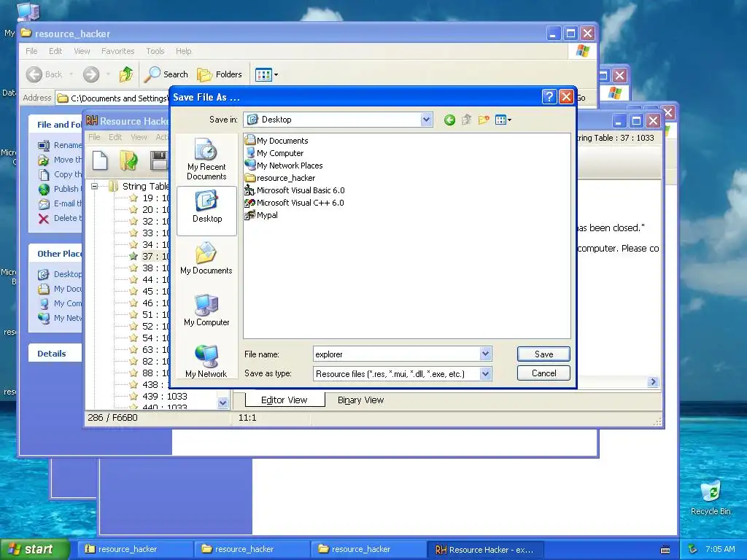Click the Start button
Screen dimensions: 747x560
coord(34,549)
